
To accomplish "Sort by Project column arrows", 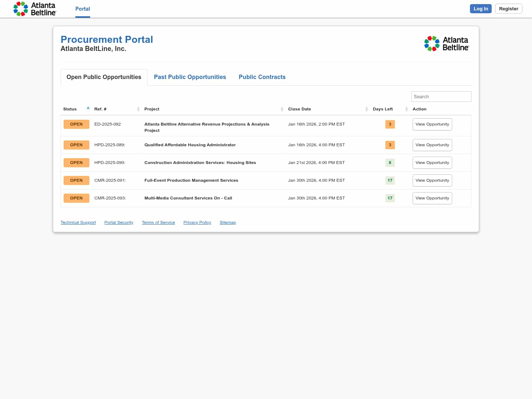I will tap(282, 109).
